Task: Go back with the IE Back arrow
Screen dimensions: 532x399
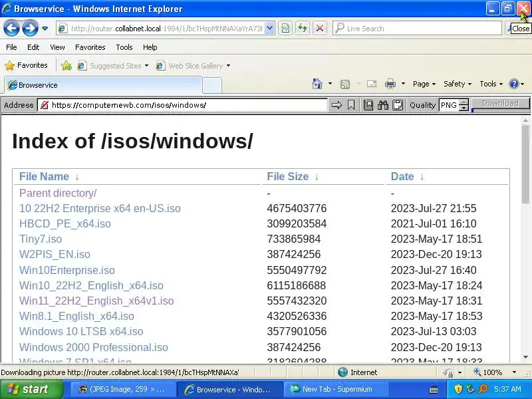Action: pos(11,29)
